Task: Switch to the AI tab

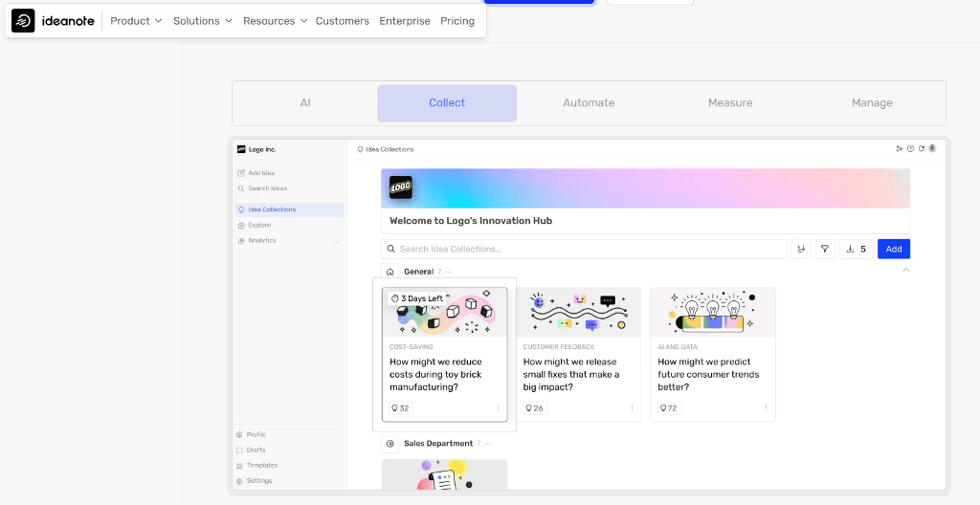Action: pyautogui.click(x=305, y=103)
